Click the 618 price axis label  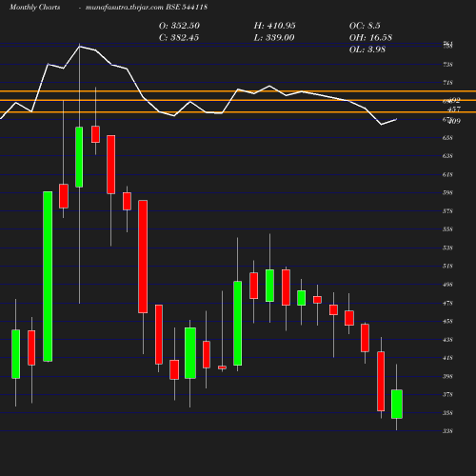(447, 174)
